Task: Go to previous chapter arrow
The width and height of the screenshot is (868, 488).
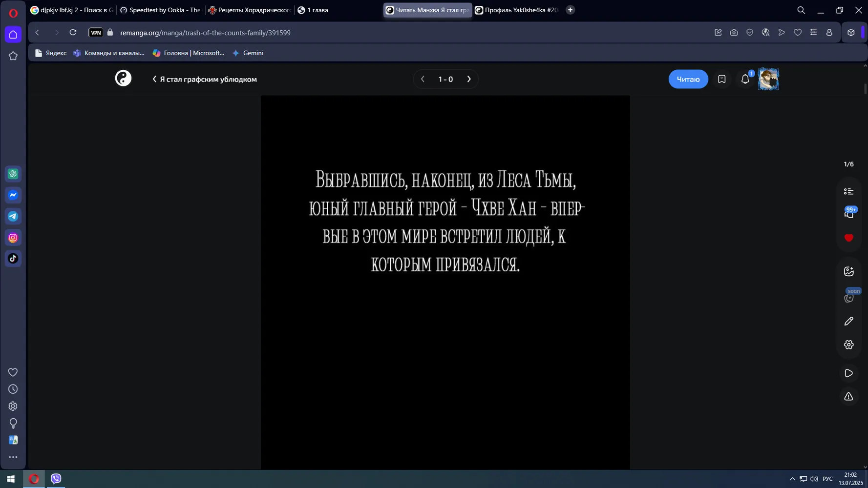Action: (x=423, y=79)
